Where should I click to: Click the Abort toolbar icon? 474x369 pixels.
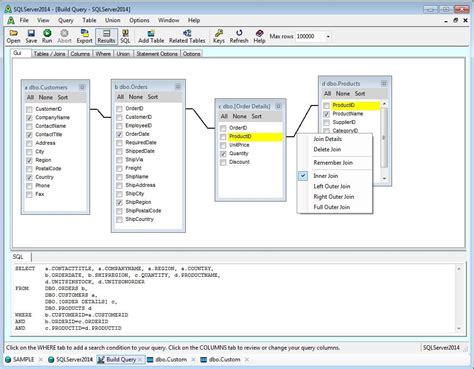64,36
